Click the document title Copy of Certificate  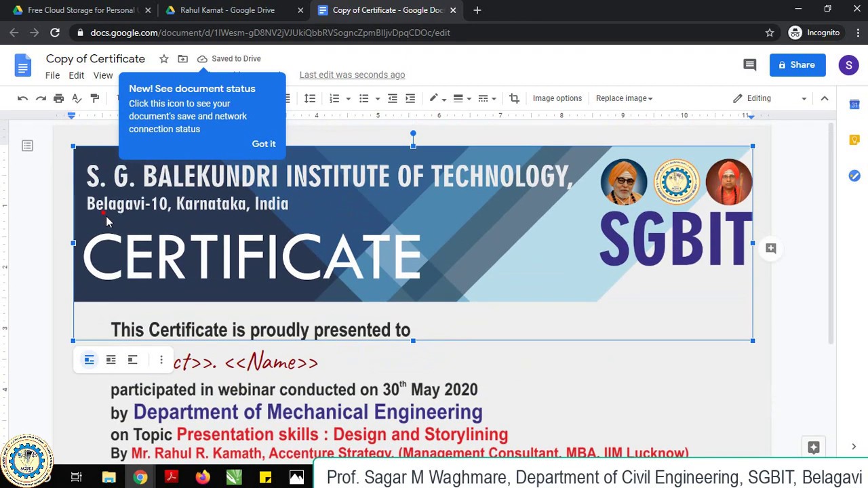click(96, 59)
